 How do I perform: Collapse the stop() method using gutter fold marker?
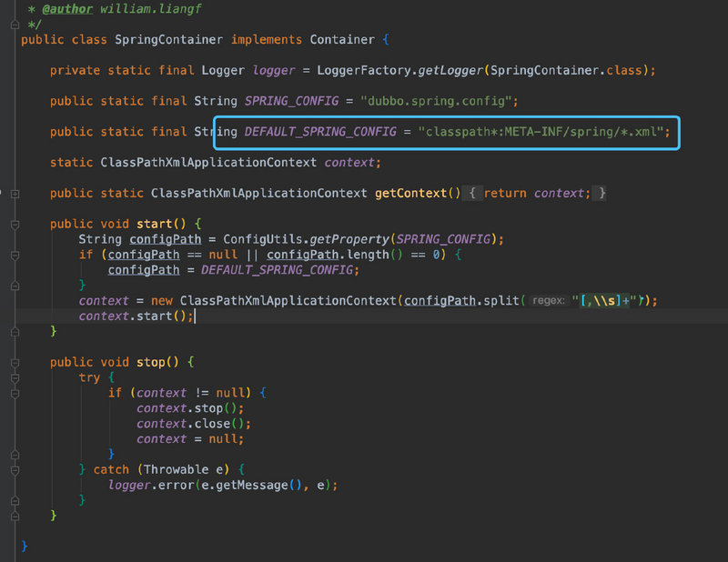point(15,363)
